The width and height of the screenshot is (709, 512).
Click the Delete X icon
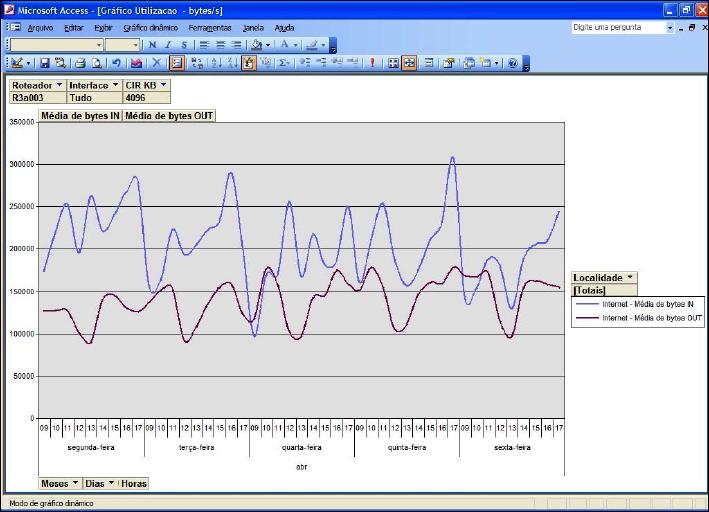156,63
